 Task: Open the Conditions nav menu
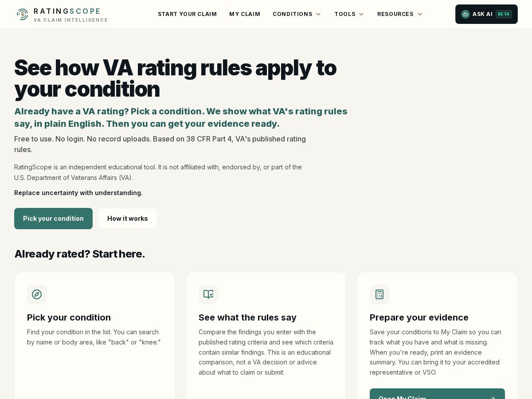click(x=297, y=14)
